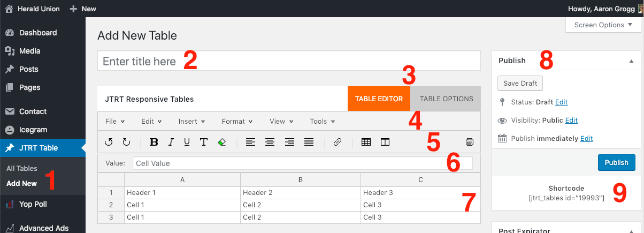Select row 3 header of table
This screenshot has width=644, height=233.
[x=111, y=217]
